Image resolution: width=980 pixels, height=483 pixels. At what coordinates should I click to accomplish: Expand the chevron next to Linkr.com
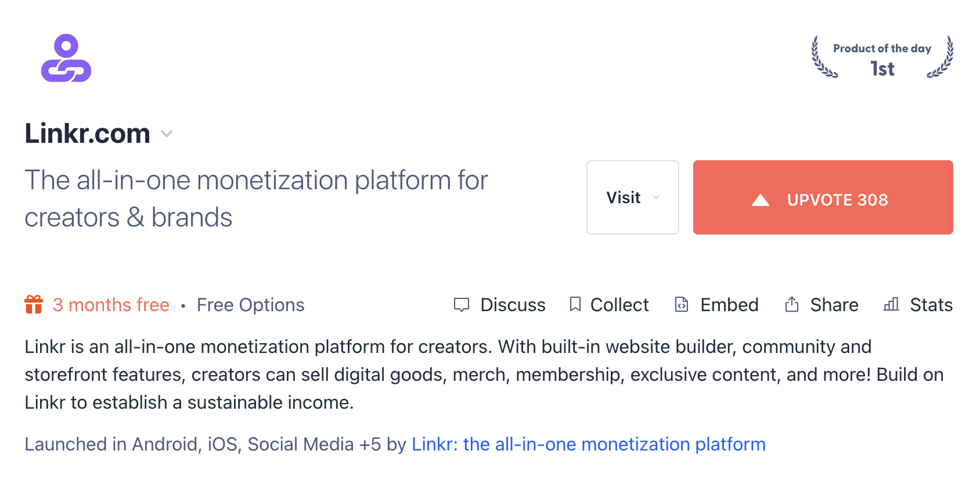(167, 134)
